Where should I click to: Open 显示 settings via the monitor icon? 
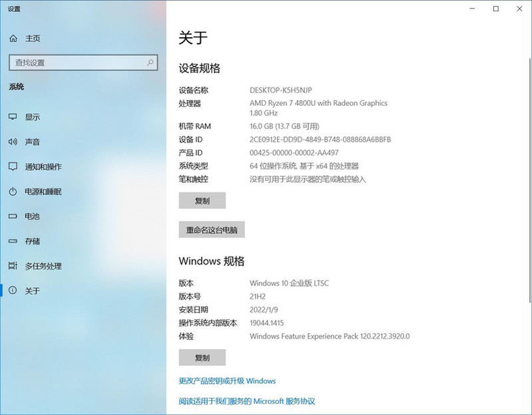point(13,117)
